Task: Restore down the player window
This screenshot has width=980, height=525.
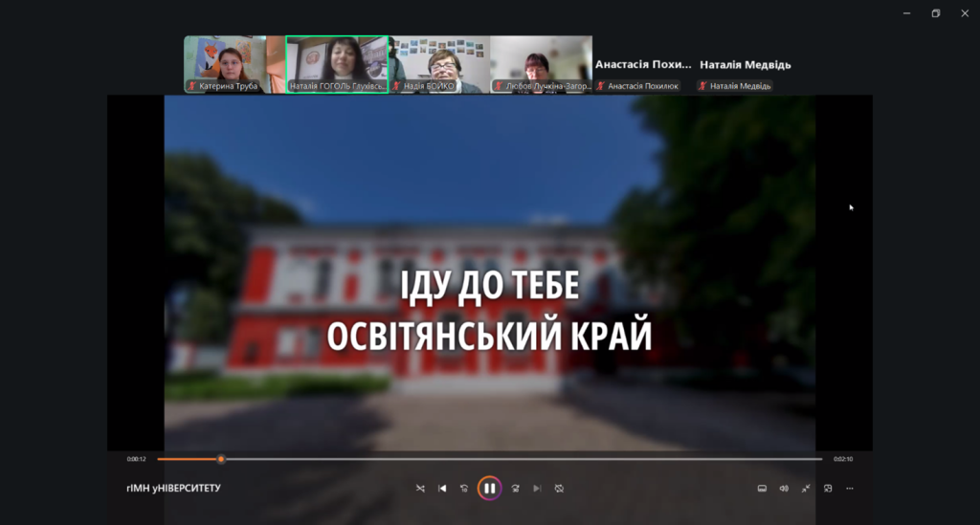Action: [x=935, y=13]
